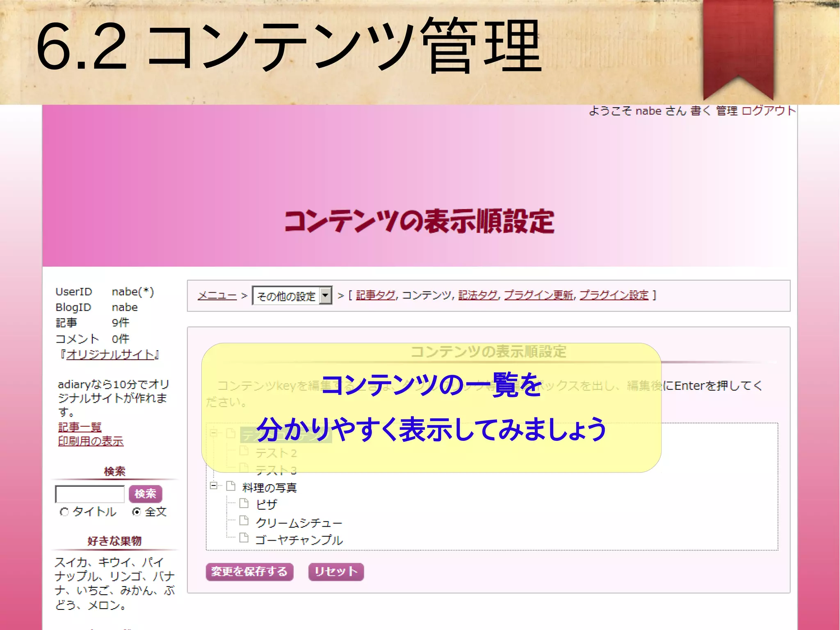Click the 好きな果物 sidebar heading
The width and height of the screenshot is (840, 630).
click(114, 541)
